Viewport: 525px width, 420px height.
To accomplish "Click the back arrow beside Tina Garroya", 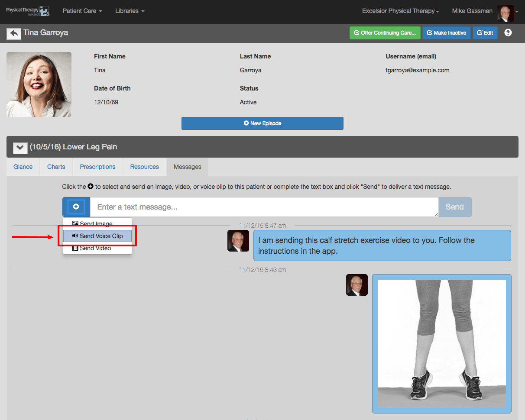I will [x=14, y=33].
